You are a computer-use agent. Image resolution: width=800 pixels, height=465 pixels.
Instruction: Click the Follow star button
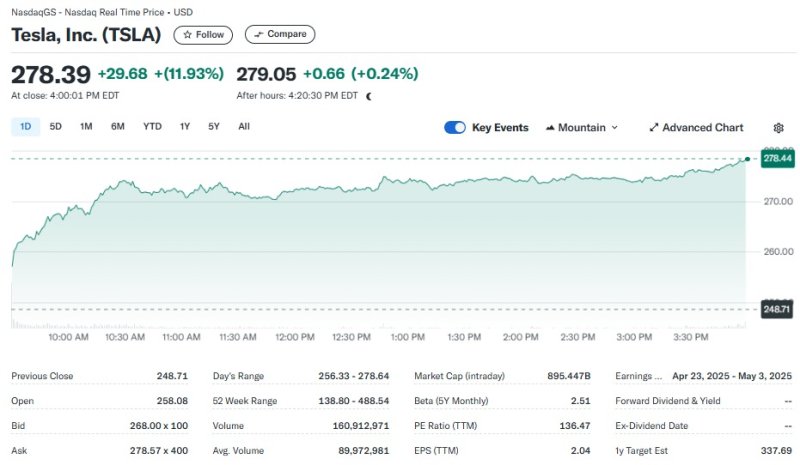[203, 34]
